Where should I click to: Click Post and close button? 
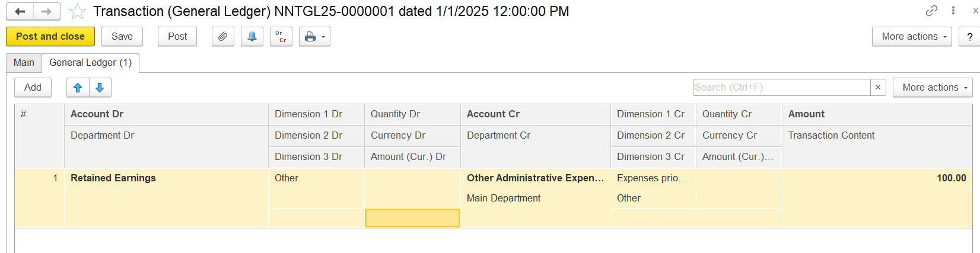click(x=50, y=37)
